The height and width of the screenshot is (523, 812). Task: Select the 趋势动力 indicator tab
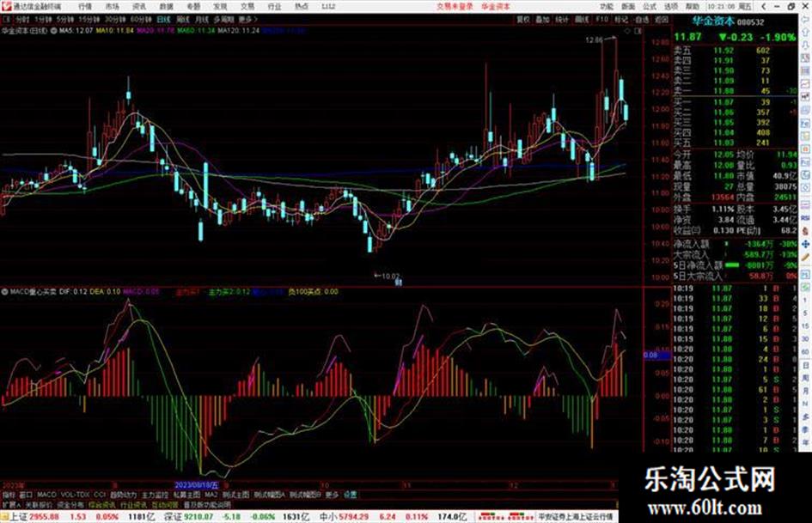[x=123, y=495]
